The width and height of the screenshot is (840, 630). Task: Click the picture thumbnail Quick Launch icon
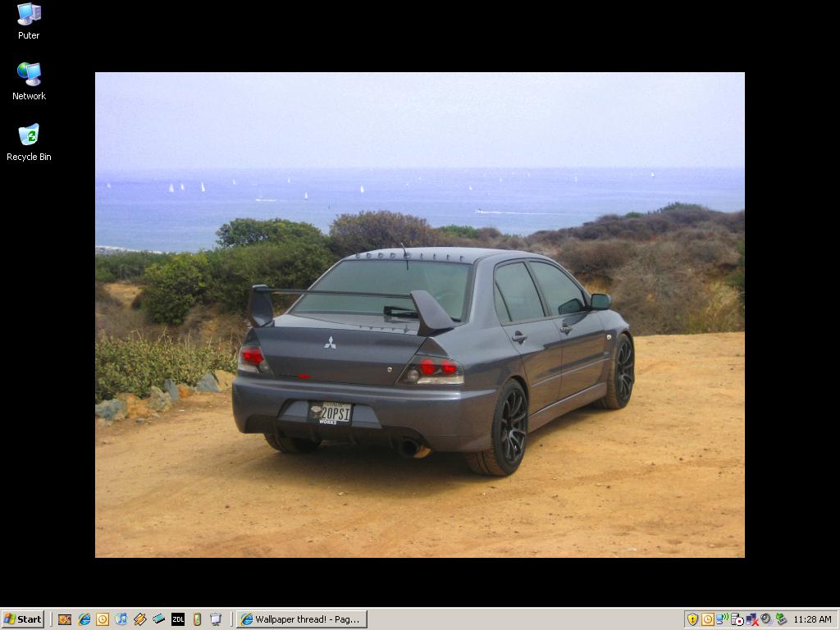[x=65, y=619]
